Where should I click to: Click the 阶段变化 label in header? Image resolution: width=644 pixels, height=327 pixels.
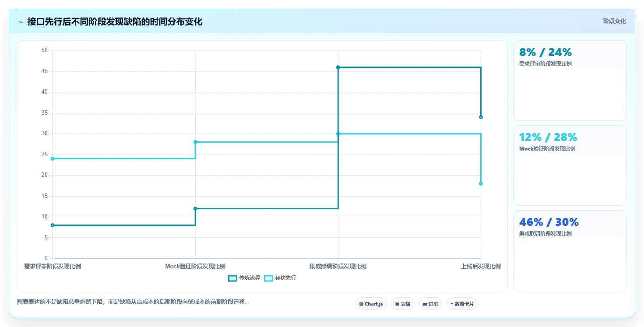click(614, 21)
